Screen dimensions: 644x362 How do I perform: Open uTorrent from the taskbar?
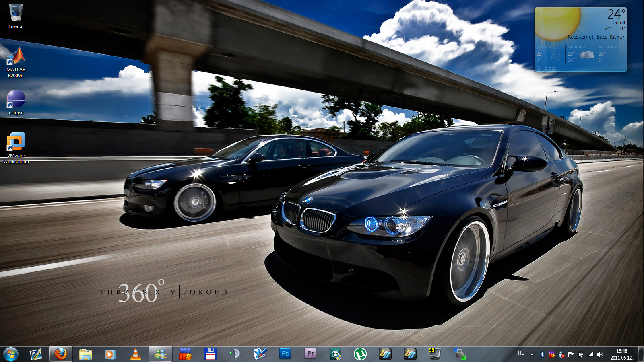click(x=360, y=354)
